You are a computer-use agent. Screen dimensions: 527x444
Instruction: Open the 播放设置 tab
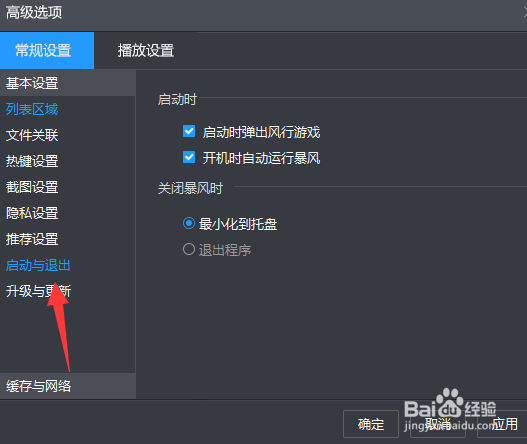146,50
